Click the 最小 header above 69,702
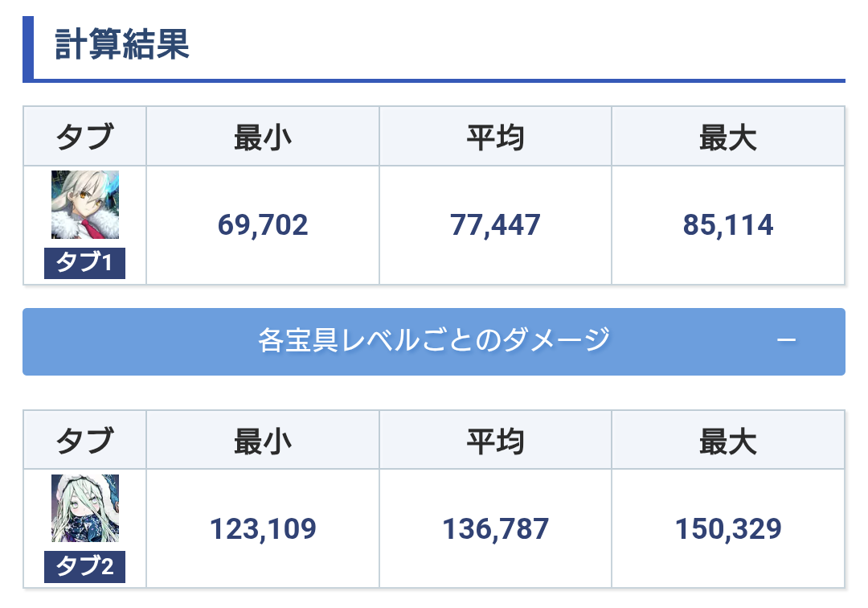Image resolution: width=868 pixels, height=608 pixels. (263, 138)
